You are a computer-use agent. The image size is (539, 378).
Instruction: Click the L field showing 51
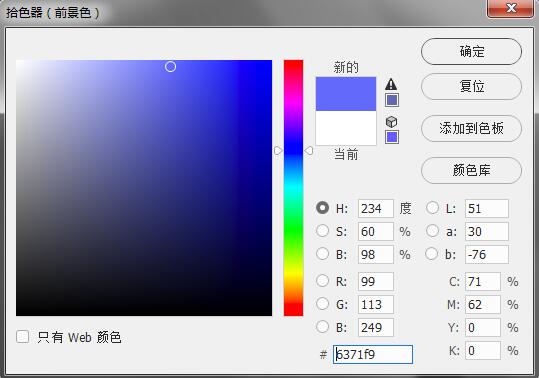tap(487, 209)
